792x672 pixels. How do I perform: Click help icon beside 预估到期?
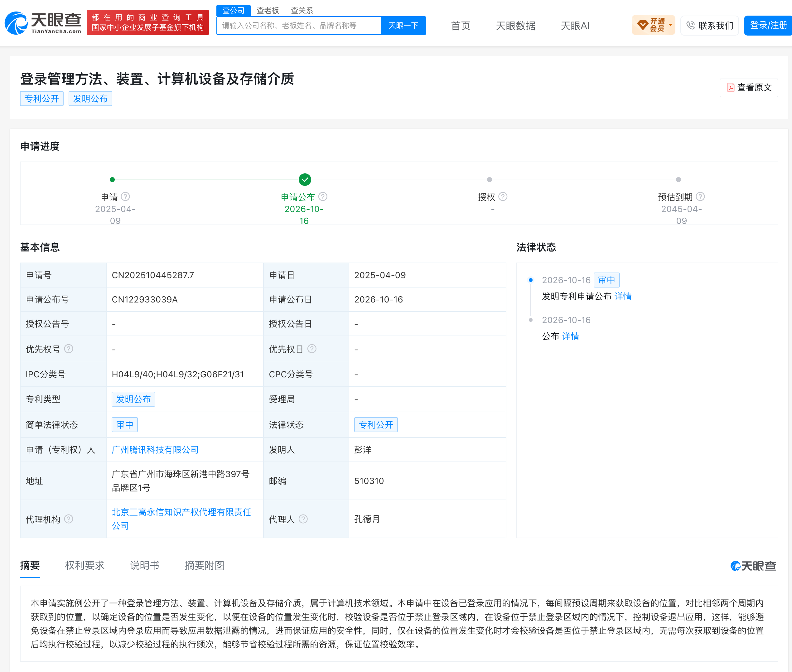tap(700, 196)
